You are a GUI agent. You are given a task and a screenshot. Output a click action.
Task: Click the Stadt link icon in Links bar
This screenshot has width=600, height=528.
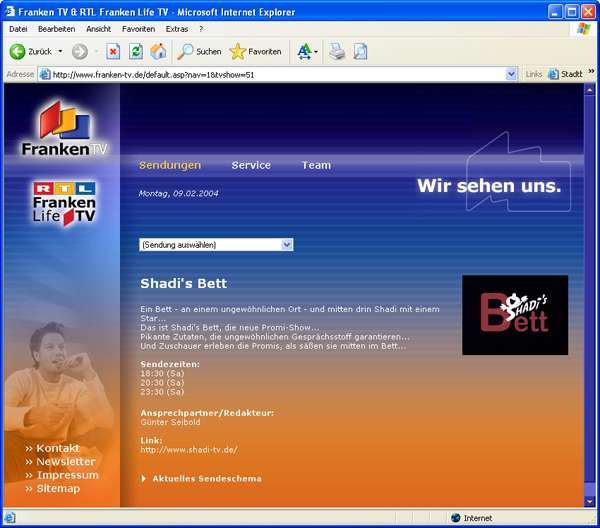553,74
